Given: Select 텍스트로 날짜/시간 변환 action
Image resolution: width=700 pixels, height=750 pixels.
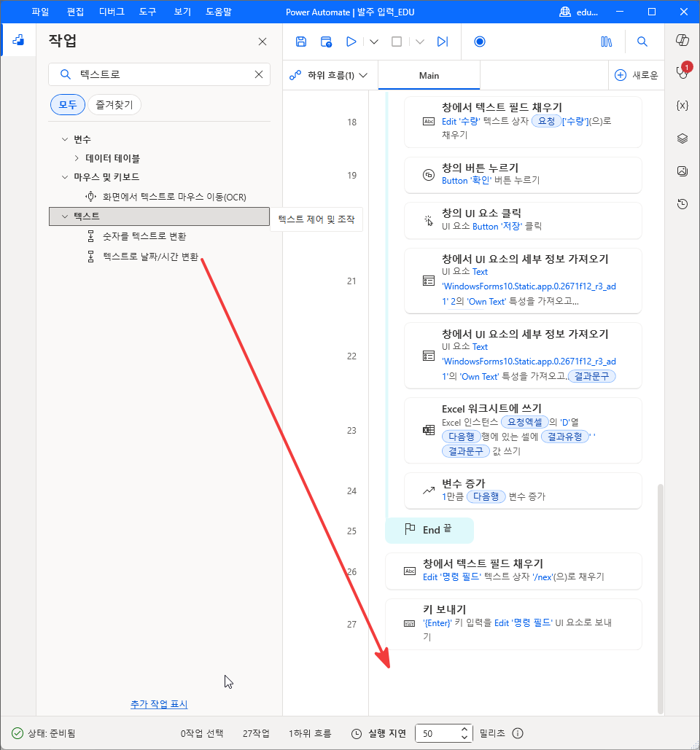Looking at the screenshot, I should (150, 257).
